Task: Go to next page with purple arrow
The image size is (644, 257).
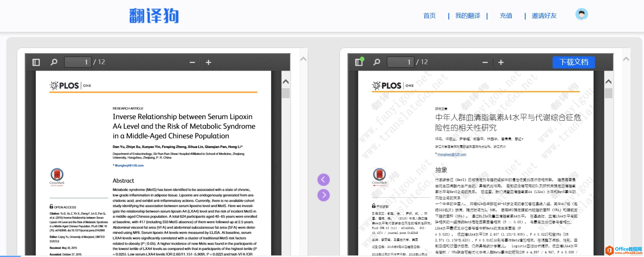Action: (x=323, y=195)
